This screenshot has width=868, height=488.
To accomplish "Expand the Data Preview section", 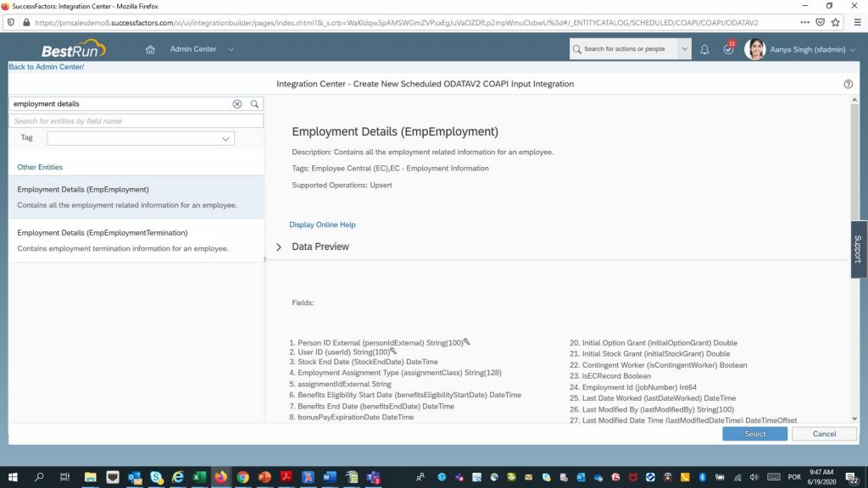I will (279, 247).
